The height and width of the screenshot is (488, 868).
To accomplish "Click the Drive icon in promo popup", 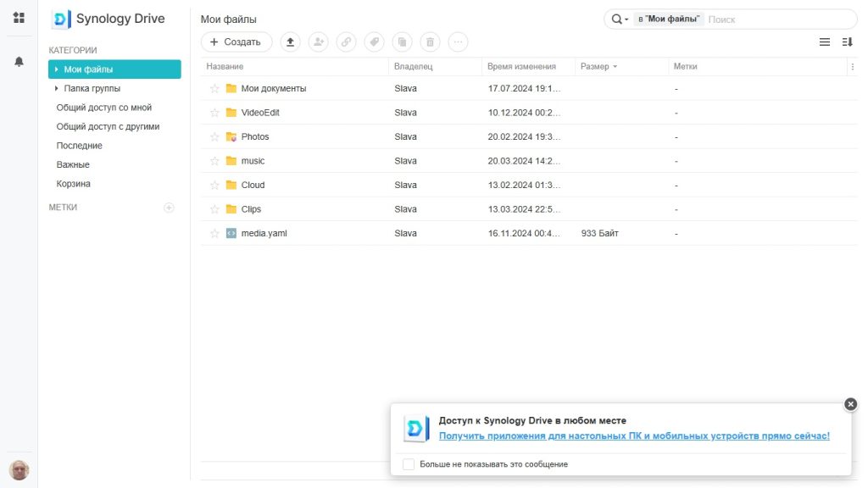I will 416,428.
